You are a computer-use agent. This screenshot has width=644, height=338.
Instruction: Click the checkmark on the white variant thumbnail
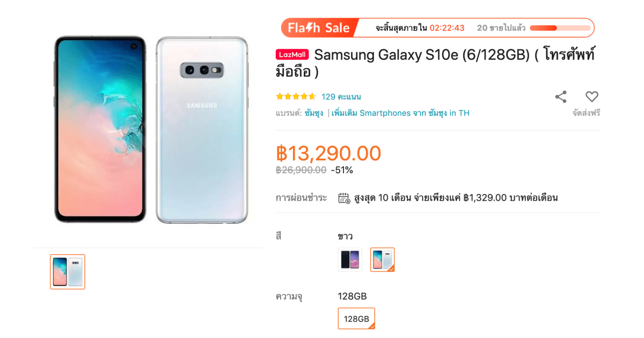tap(391, 269)
